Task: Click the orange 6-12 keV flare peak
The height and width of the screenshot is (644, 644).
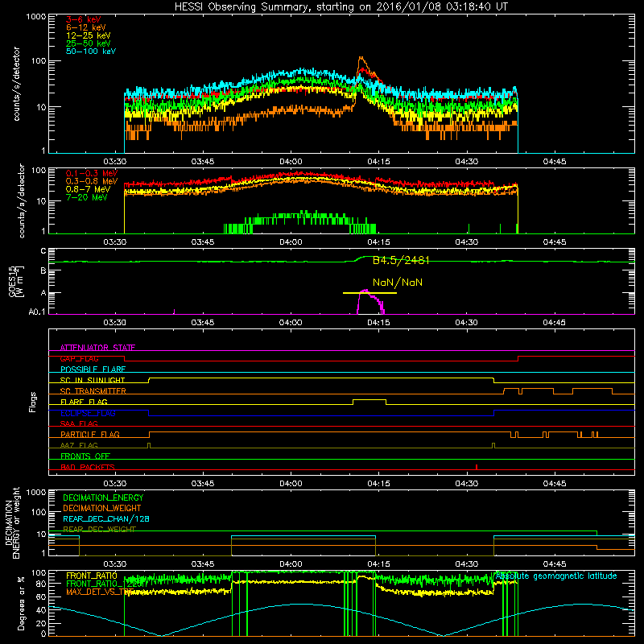Action: click(x=361, y=58)
